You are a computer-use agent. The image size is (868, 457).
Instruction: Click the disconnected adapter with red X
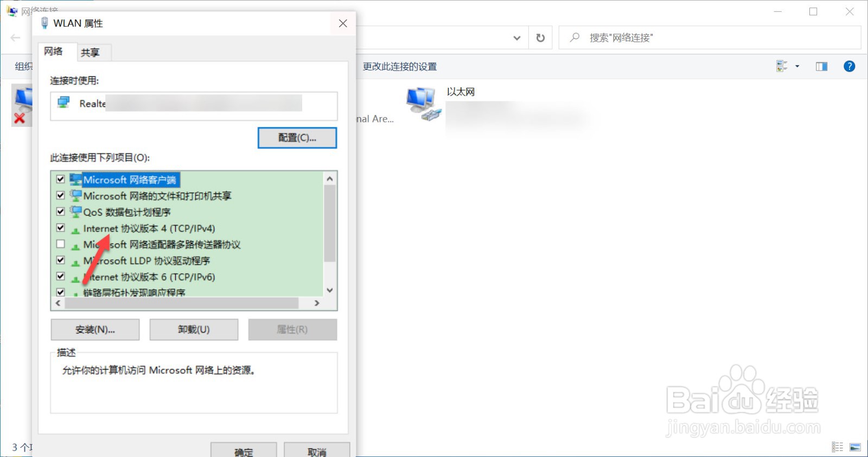click(22, 106)
